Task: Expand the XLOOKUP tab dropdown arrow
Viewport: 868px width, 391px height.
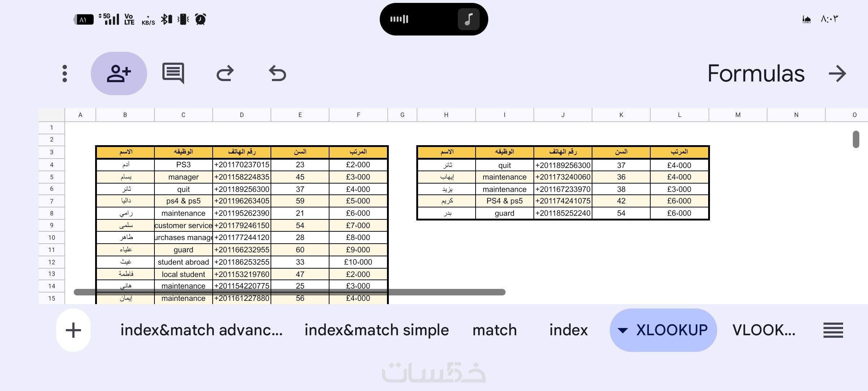Action: click(623, 330)
